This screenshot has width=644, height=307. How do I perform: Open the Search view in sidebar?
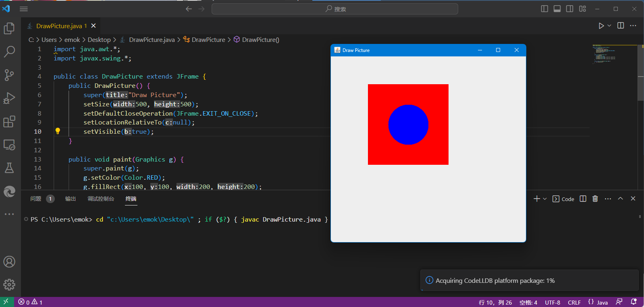click(9, 52)
